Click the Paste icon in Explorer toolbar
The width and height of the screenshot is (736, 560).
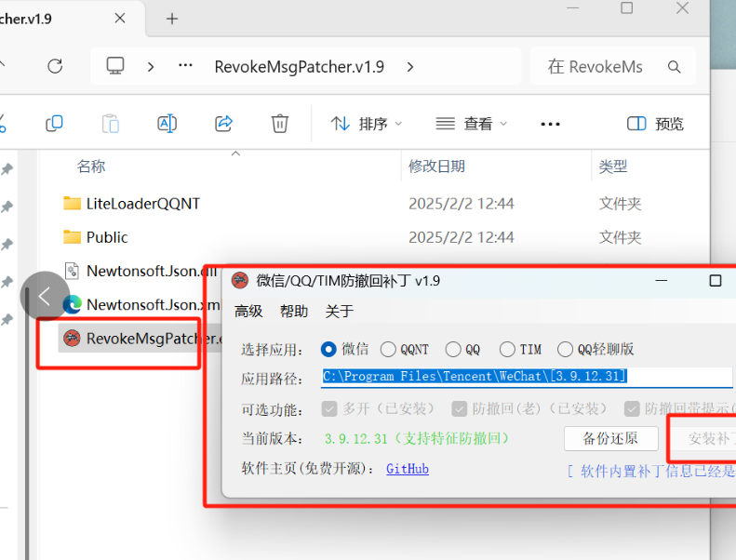(111, 124)
